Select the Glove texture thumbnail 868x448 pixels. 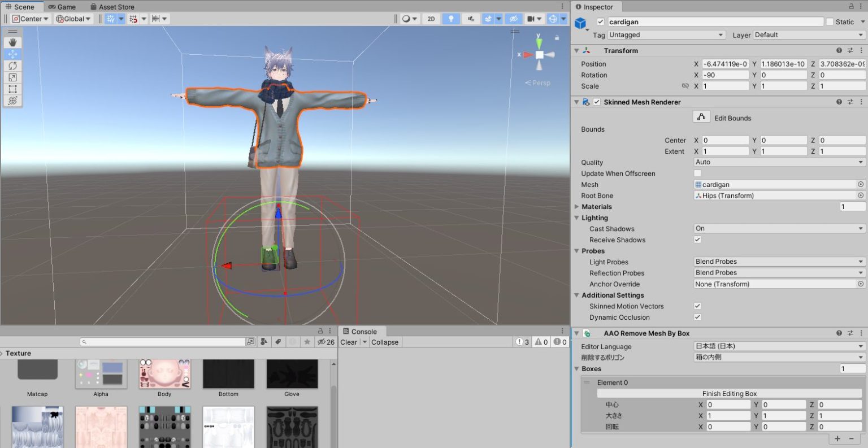coord(292,373)
